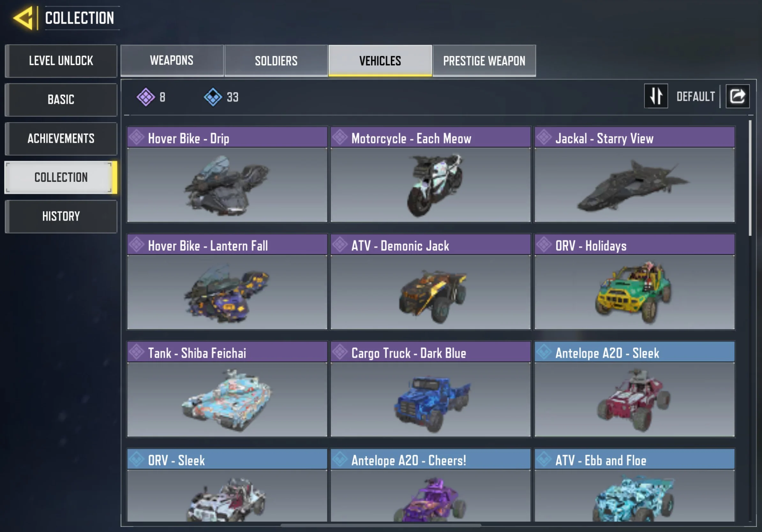This screenshot has width=762, height=532.
Task: Go to the BASIC section
Action: 61,100
